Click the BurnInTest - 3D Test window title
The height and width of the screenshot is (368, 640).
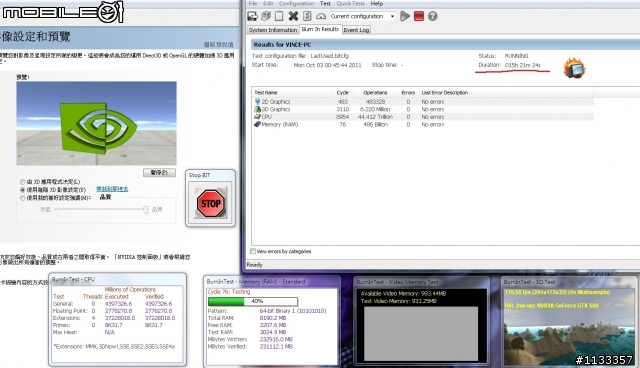click(529, 282)
